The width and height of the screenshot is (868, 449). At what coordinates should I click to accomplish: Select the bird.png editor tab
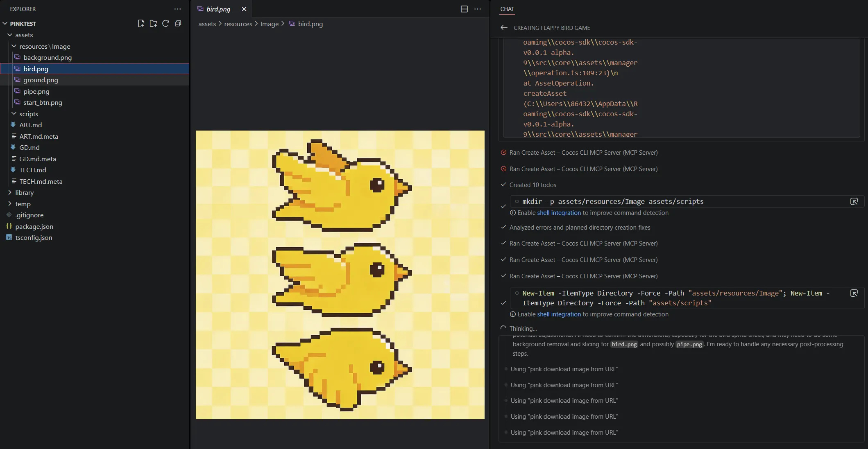pos(218,9)
